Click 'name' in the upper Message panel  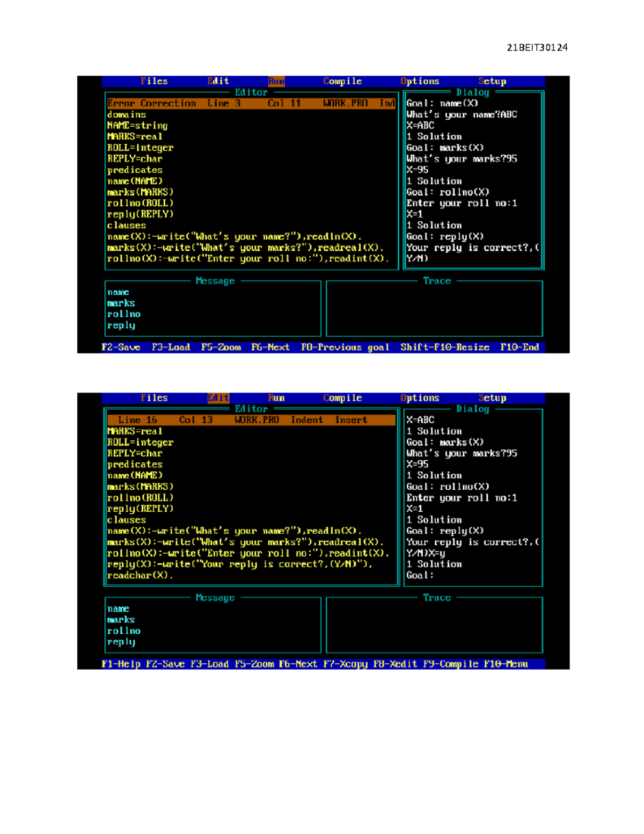coord(118,292)
